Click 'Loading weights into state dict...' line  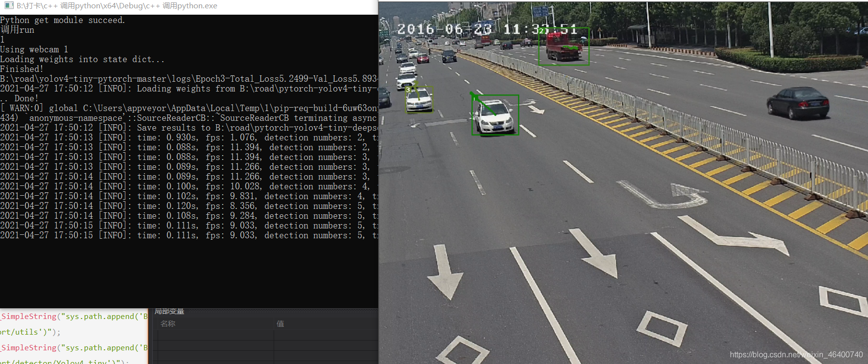82,59
